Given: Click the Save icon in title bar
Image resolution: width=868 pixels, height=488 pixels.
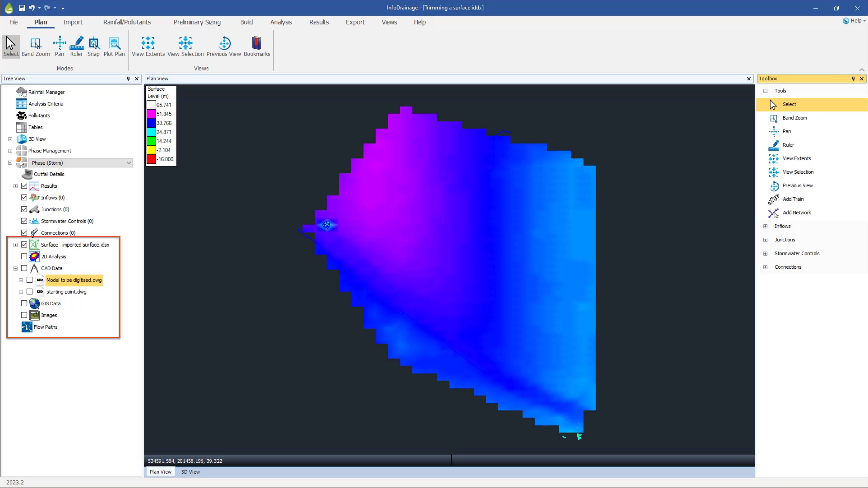Looking at the screenshot, I should tap(22, 8).
